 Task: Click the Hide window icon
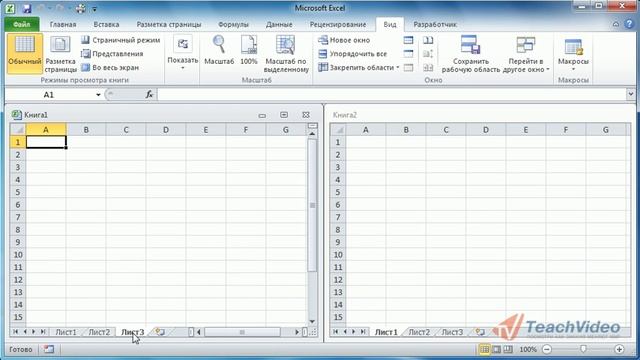(x=408, y=53)
